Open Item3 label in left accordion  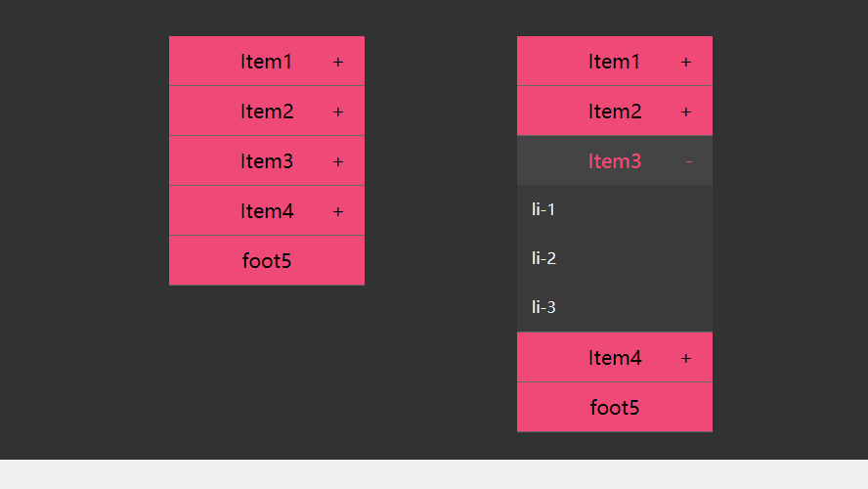tap(266, 161)
